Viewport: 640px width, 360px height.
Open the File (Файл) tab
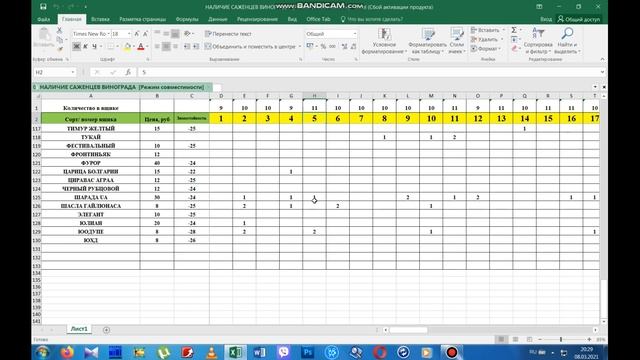click(44, 19)
